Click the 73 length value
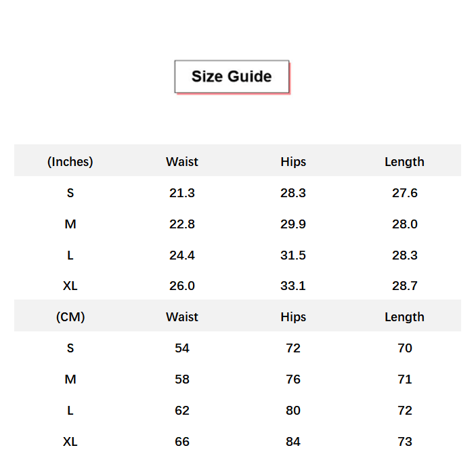The image size is (476, 473). point(404,441)
